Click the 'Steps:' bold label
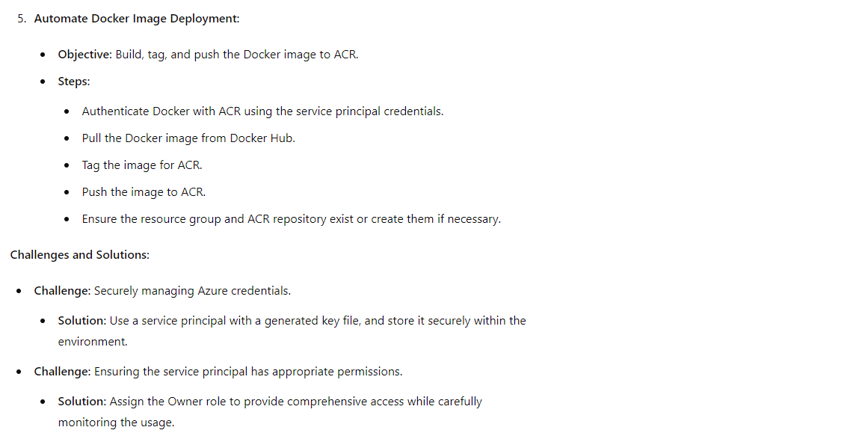The image size is (868, 436). (73, 82)
